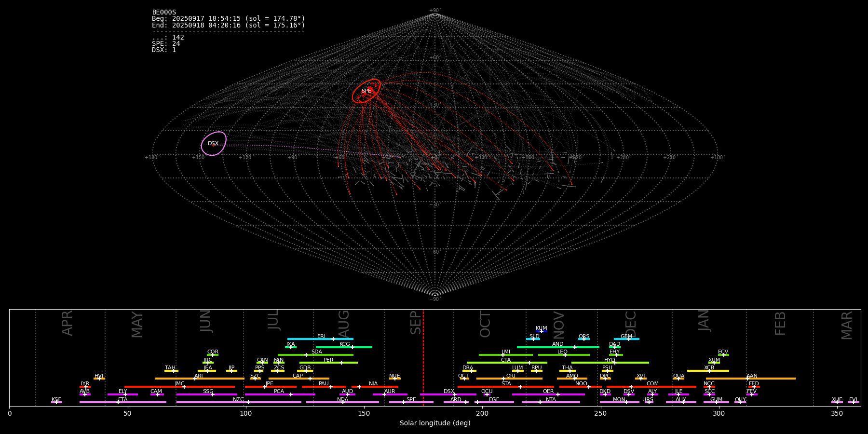Select the BE000S station title text
Image resolution: width=868 pixels, height=434 pixels.
[x=164, y=13]
